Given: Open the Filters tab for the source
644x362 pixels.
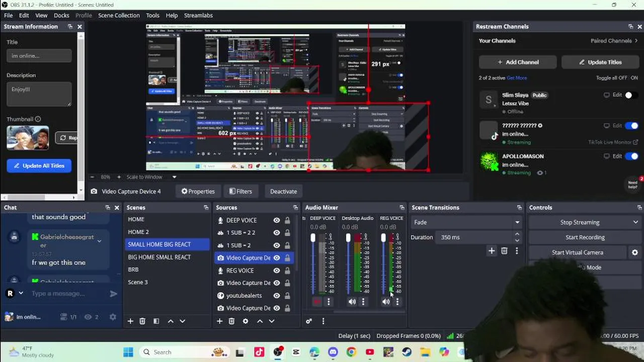Looking at the screenshot, I should point(240,191).
